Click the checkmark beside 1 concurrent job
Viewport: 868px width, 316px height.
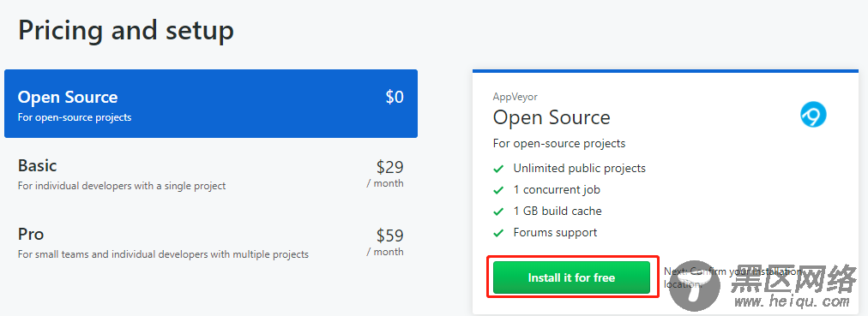tap(499, 190)
